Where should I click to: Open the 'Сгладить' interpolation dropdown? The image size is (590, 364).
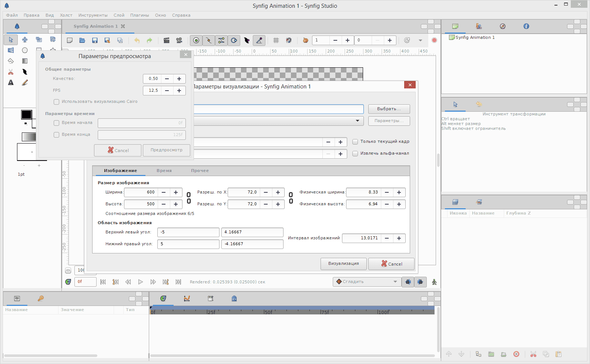(x=366, y=282)
